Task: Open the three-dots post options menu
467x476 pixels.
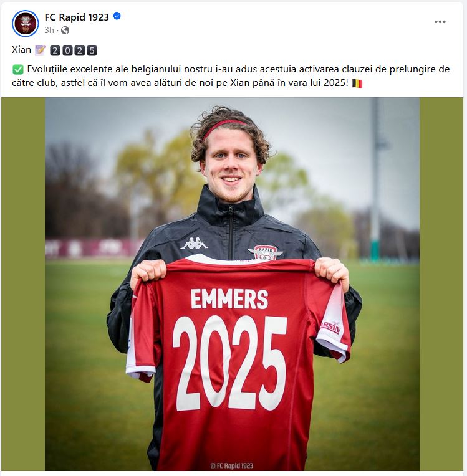Action: (x=440, y=22)
